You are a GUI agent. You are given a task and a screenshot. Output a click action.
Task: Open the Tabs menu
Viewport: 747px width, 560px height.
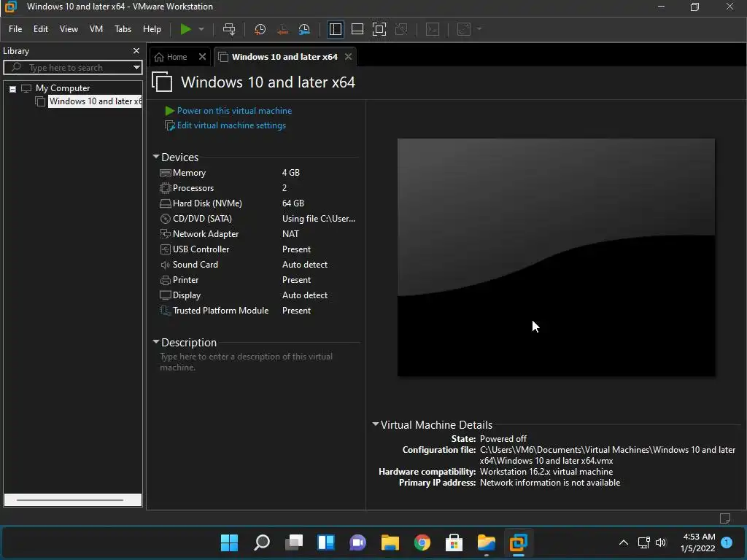pyautogui.click(x=123, y=29)
